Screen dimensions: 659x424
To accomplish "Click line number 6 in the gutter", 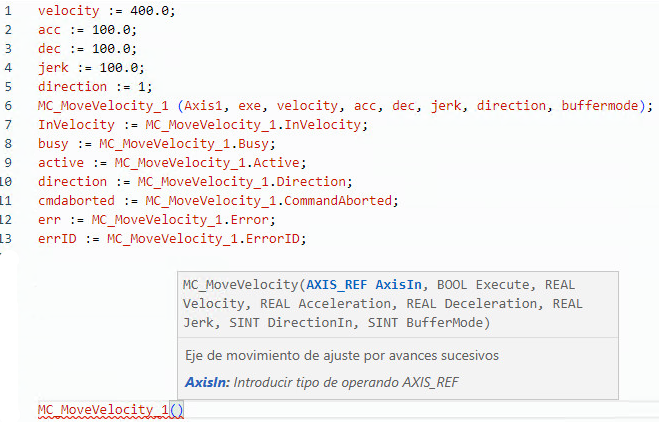I will pos(7,105).
